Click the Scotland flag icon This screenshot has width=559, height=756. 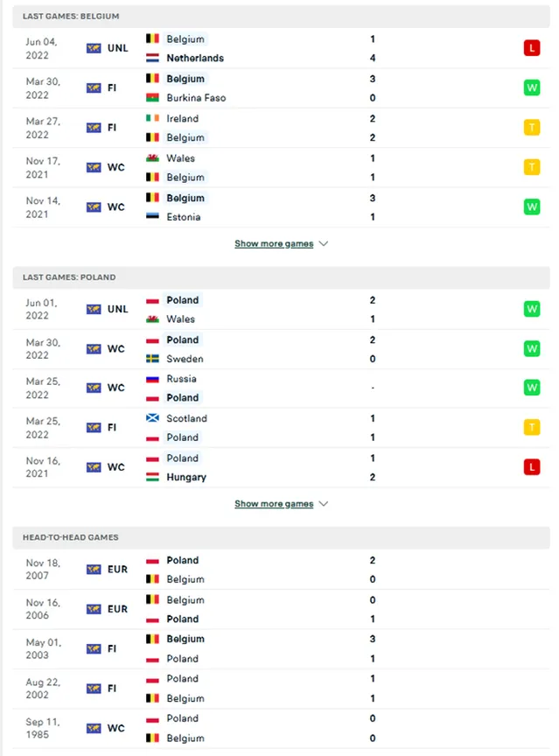[152, 418]
